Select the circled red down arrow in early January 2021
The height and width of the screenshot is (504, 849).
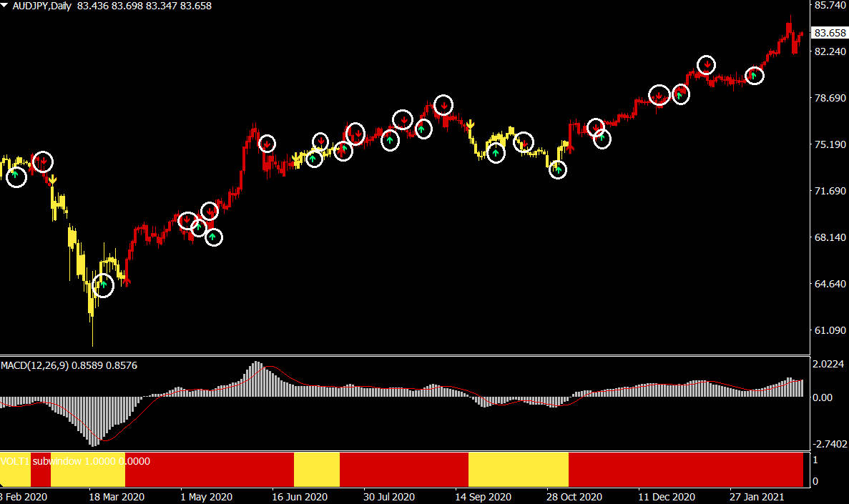click(706, 65)
